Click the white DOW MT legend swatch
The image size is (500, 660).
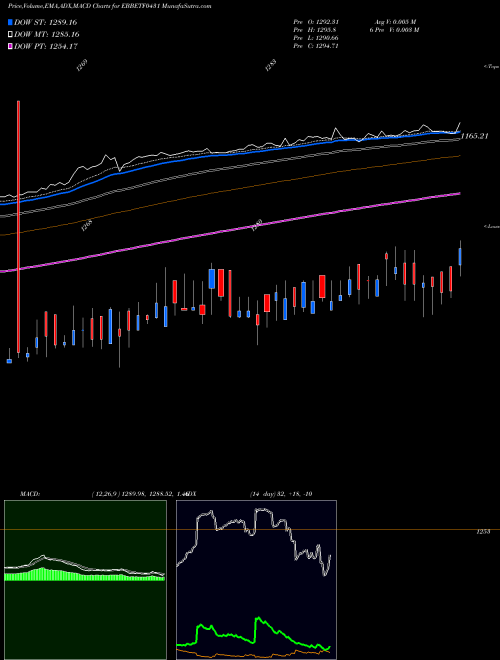[11, 34]
